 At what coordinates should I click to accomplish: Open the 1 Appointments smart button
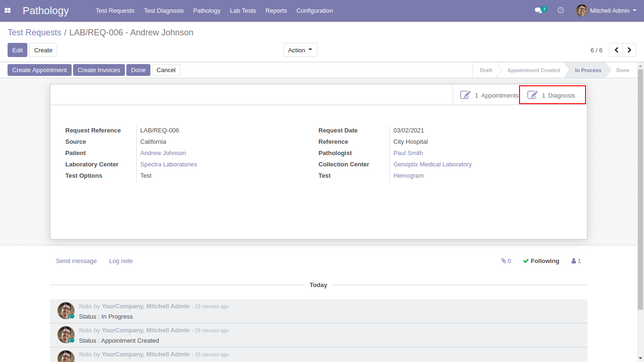click(489, 95)
